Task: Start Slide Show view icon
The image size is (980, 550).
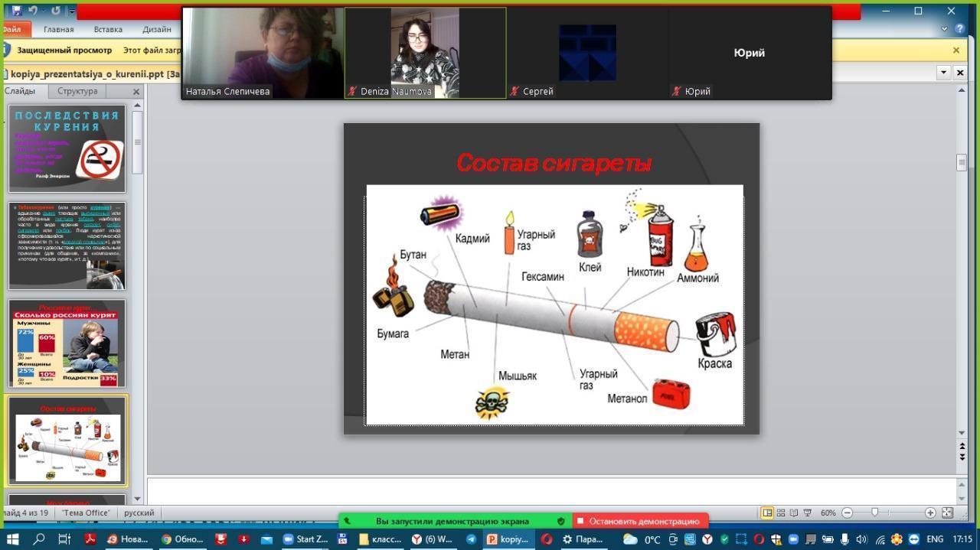Action: [807, 513]
